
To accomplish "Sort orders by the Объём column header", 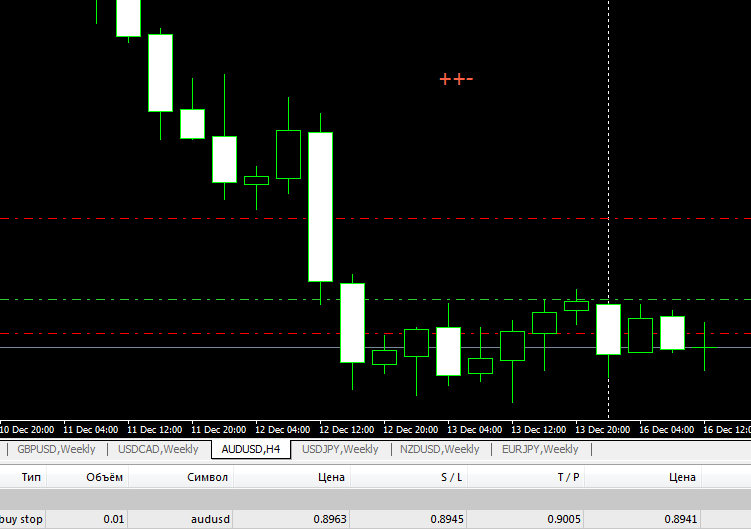I will pos(87,477).
